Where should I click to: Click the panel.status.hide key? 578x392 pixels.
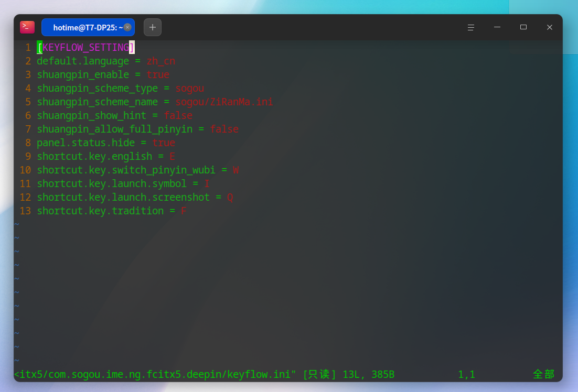(x=86, y=143)
